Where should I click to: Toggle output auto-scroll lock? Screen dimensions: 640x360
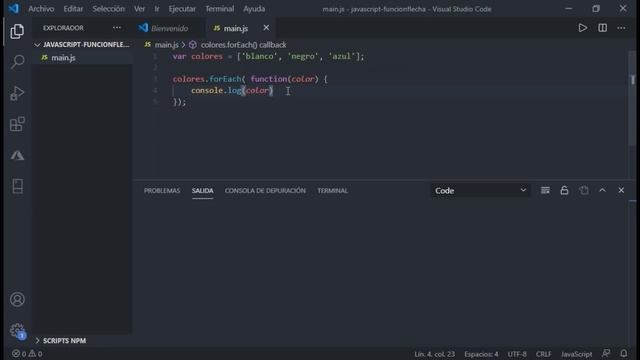point(564,190)
